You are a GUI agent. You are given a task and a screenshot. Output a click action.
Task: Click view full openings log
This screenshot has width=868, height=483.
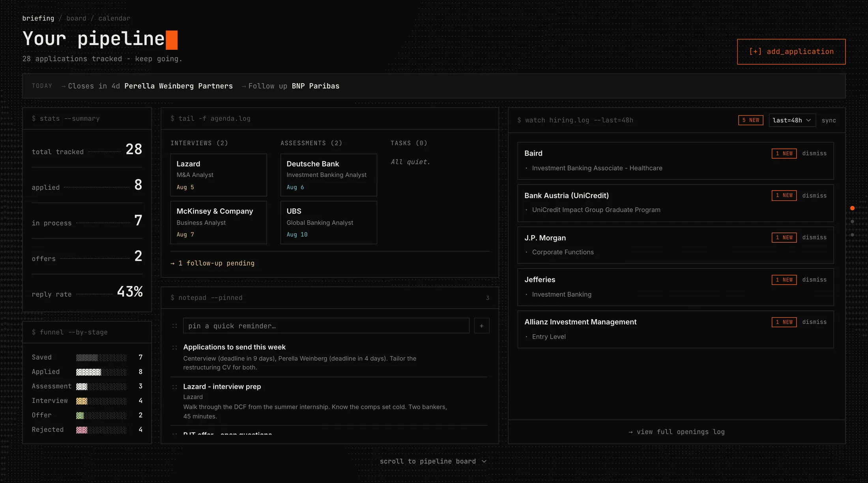point(677,432)
